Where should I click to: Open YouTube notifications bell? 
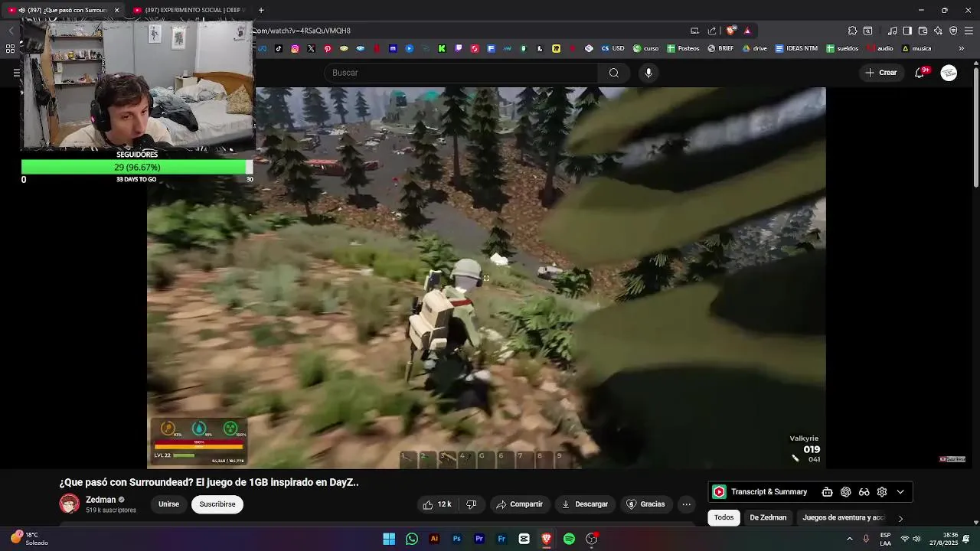[x=920, y=73]
